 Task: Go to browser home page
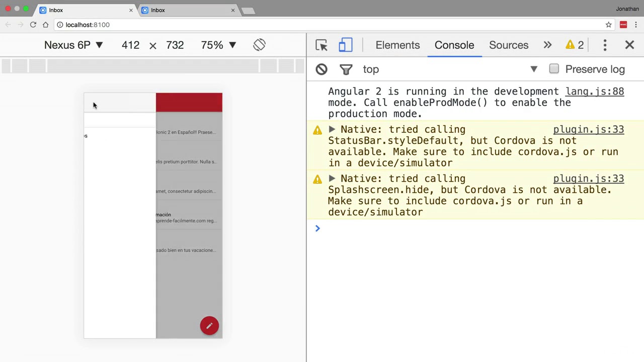click(x=46, y=25)
